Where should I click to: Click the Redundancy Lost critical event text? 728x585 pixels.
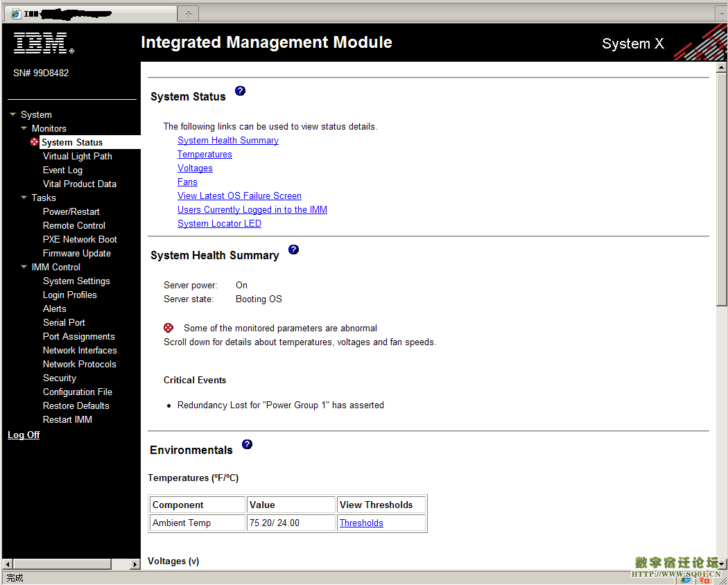tap(280, 405)
